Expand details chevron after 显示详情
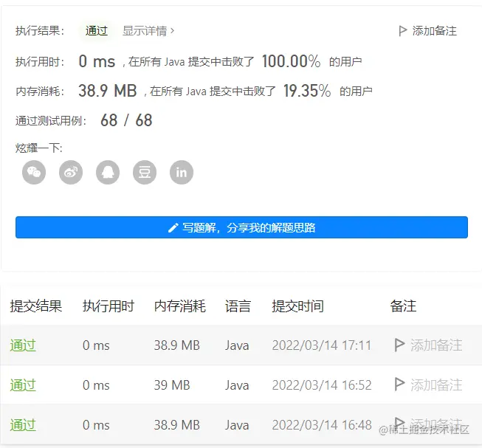482x448 pixels. [x=172, y=31]
